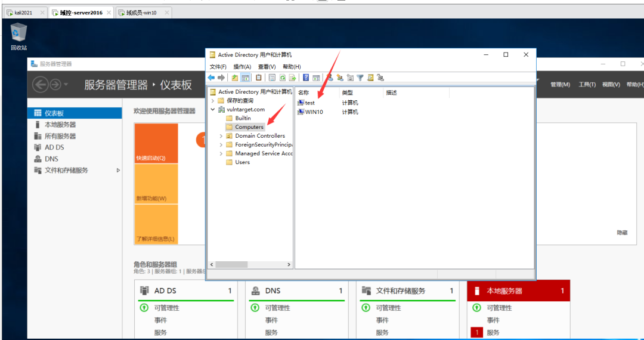
Task: Expand 文件和存储服务 sidebar arrow
Action: click(x=118, y=171)
